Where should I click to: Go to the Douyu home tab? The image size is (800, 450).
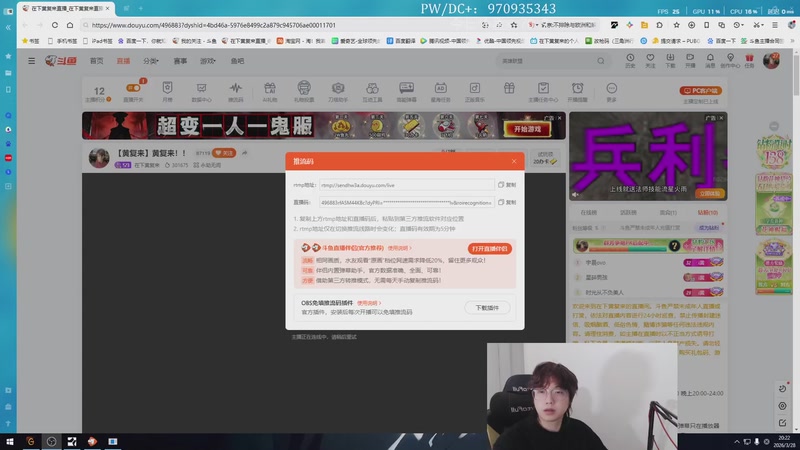[96, 61]
